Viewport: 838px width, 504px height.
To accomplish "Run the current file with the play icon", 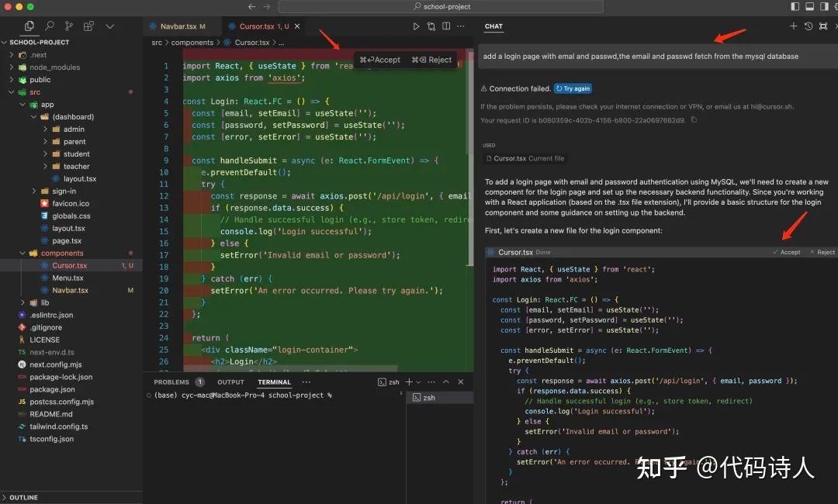I will (417, 26).
